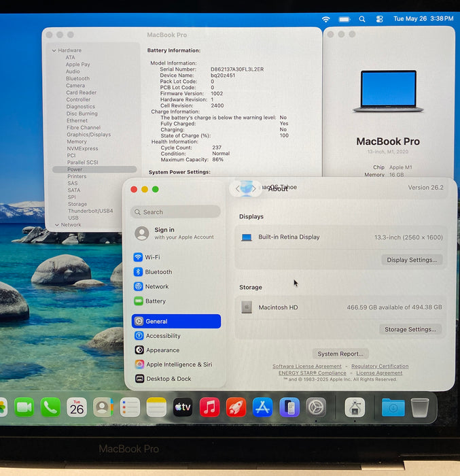Open FaceTime from the Dock
This screenshot has width=460, height=476.
24,407
